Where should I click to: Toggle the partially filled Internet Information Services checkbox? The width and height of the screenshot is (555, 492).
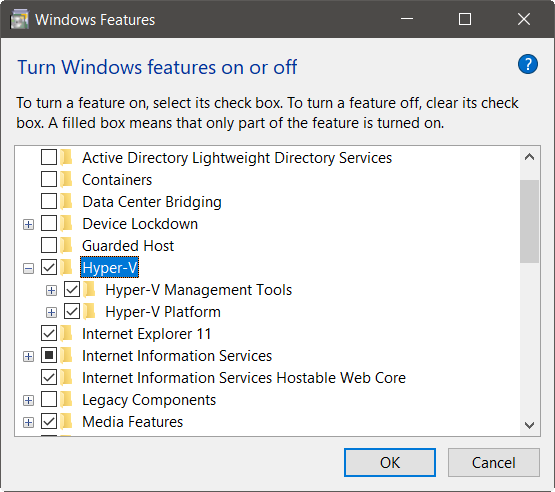click(x=49, y=355)
